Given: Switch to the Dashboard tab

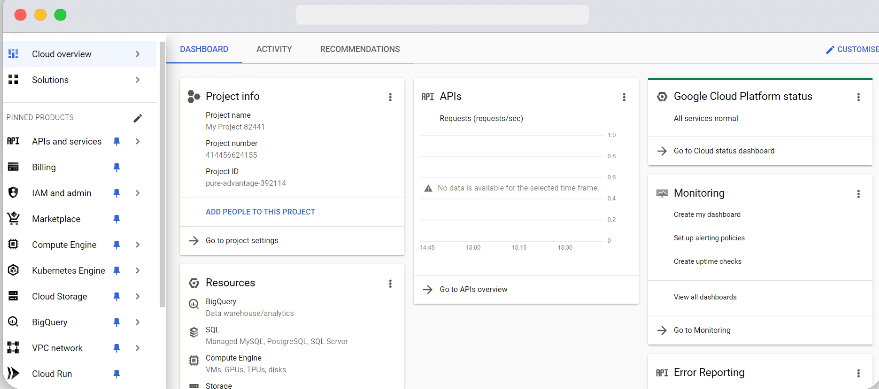Looking at the screenshot, I should [204, 49].
